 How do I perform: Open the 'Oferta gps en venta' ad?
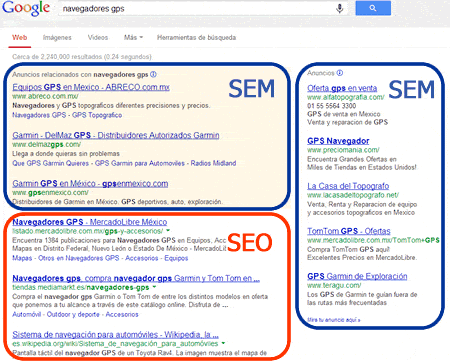[342, 88]
